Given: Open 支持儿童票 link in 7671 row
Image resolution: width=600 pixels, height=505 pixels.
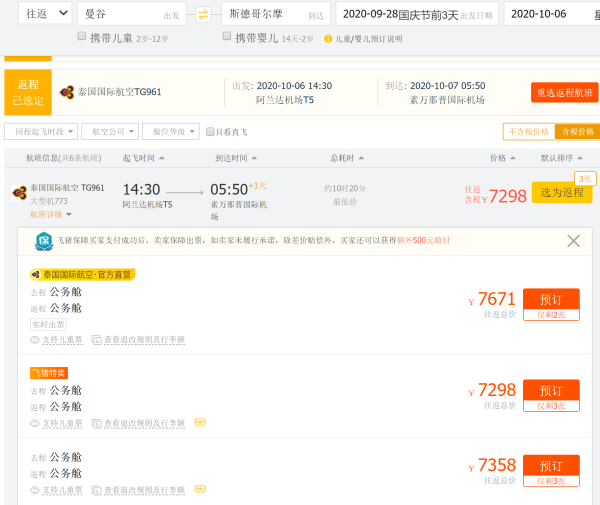Looking at the screenshot, I should point(62,340).
